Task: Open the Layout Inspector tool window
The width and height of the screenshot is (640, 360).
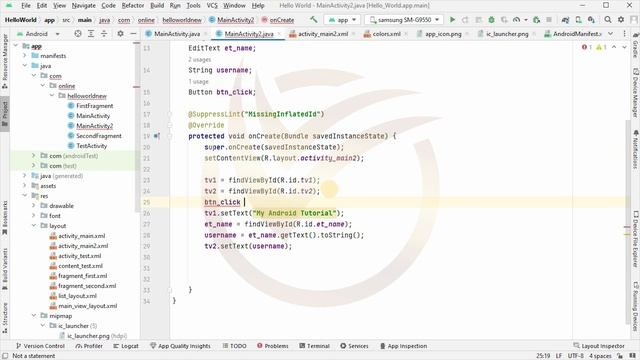Action: [x=599, y=346]
